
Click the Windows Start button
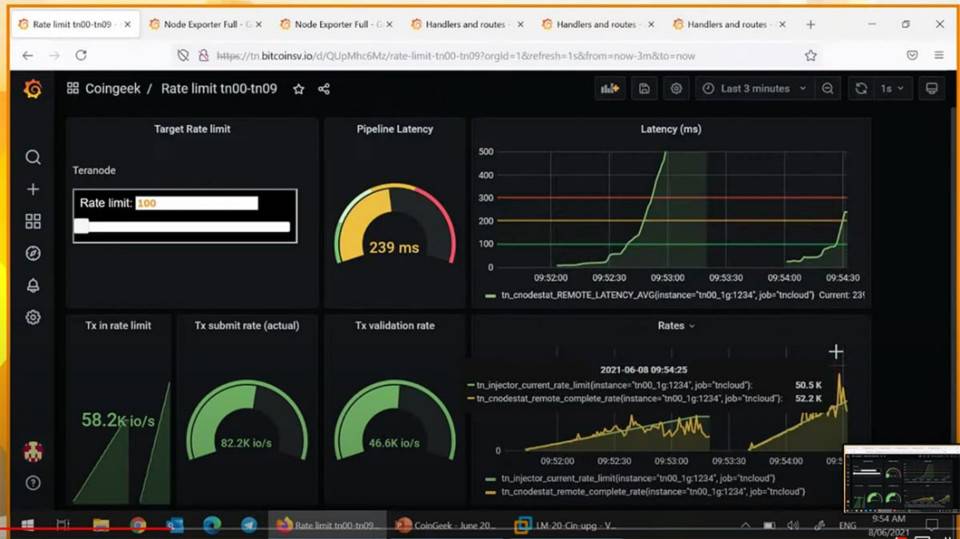click(x=28, y=525)
